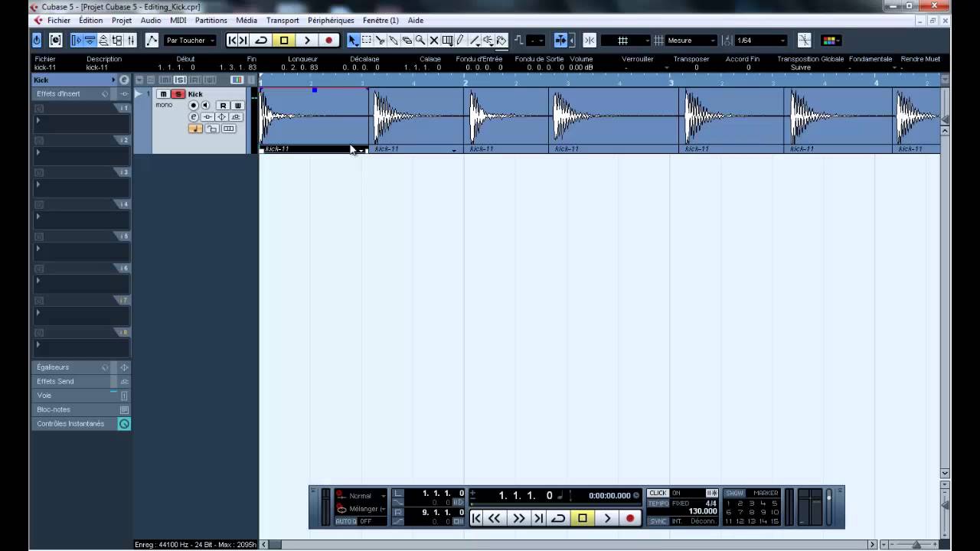Open the Audio menu

click(x=151, y=21)
